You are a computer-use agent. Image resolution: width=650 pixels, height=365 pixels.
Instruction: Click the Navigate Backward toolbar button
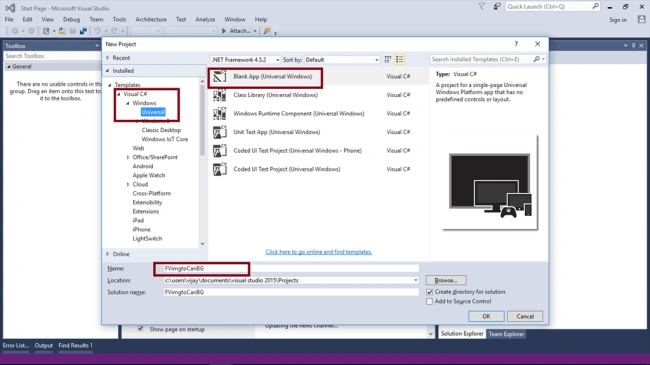coord(15,31)
